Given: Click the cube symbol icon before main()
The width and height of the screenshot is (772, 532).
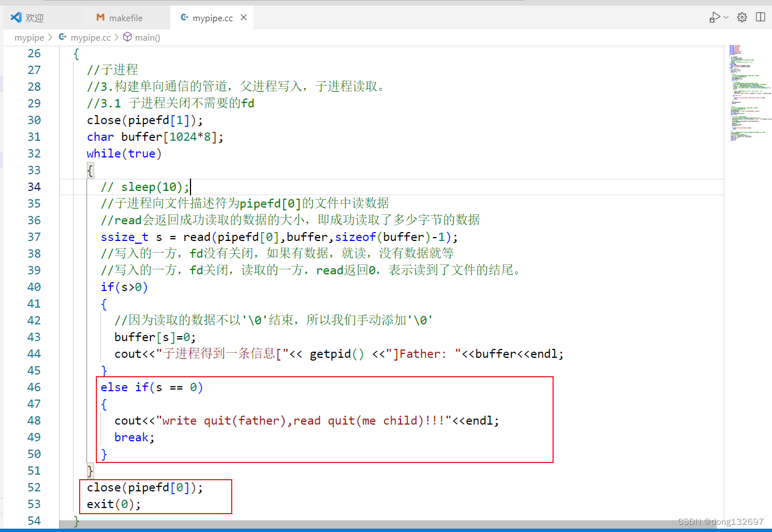Looking at the screenshot, I should tap(128, 37).
